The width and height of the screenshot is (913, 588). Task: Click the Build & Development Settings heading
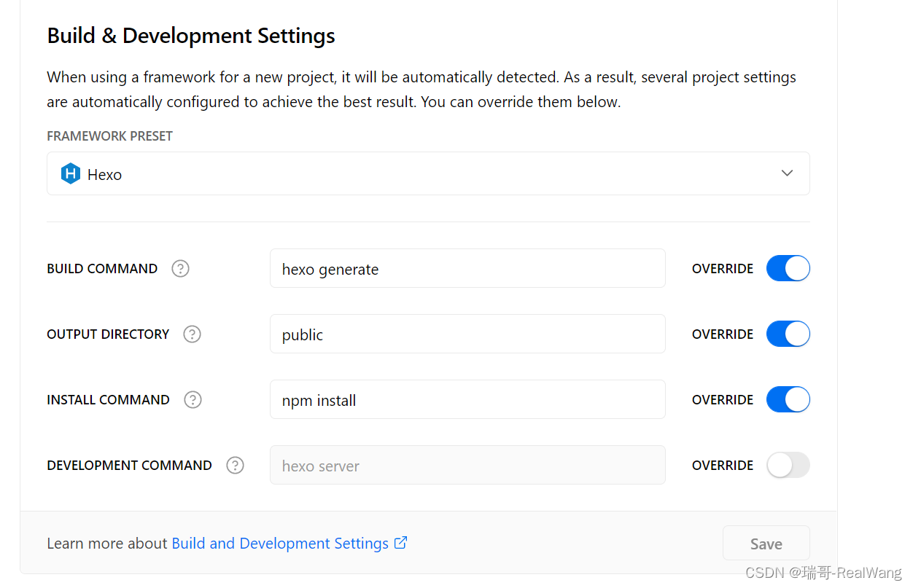[190, 35]
